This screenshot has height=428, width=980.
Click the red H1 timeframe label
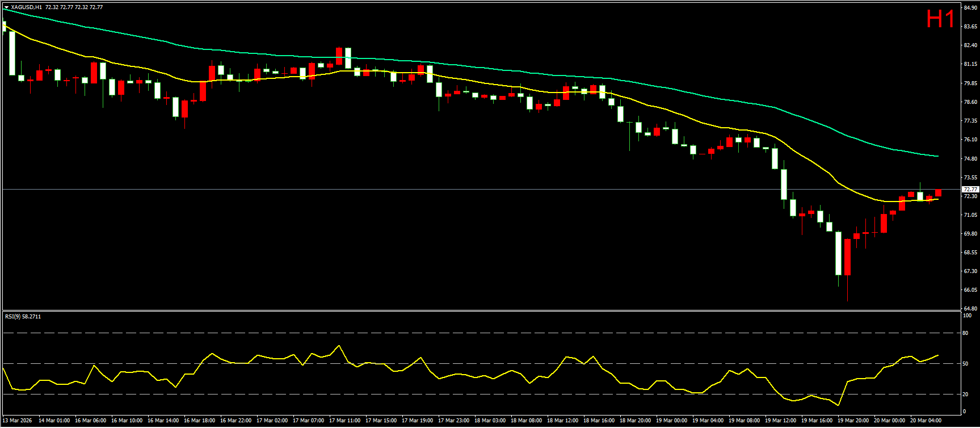point(940,19)
